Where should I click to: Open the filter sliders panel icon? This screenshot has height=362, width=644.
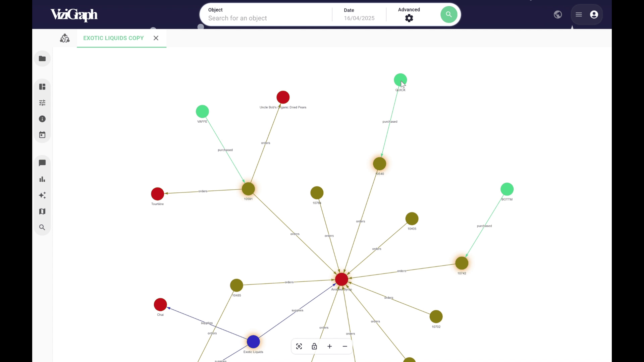pyautogui.click(x=42, y=103)
